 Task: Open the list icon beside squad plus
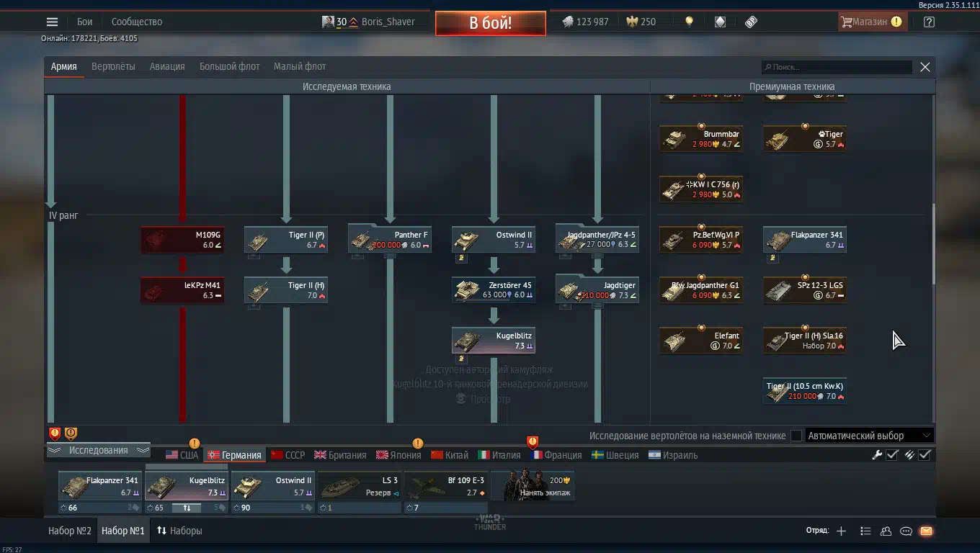coord(865,531)
